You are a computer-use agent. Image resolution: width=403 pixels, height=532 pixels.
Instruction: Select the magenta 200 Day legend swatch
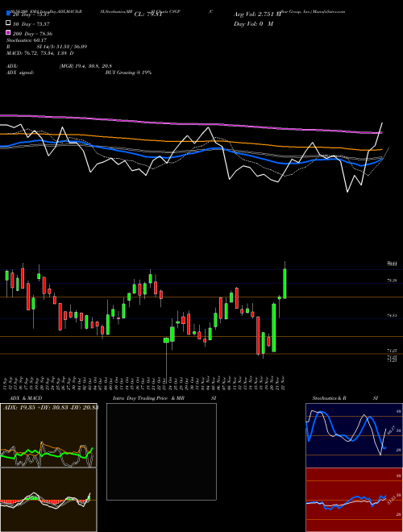9,32
